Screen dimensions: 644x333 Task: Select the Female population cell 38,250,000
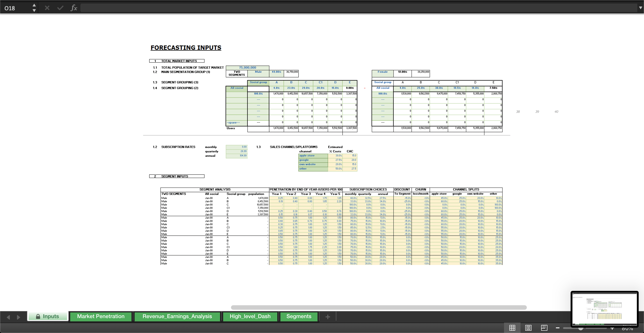click(x=420, y=73)
